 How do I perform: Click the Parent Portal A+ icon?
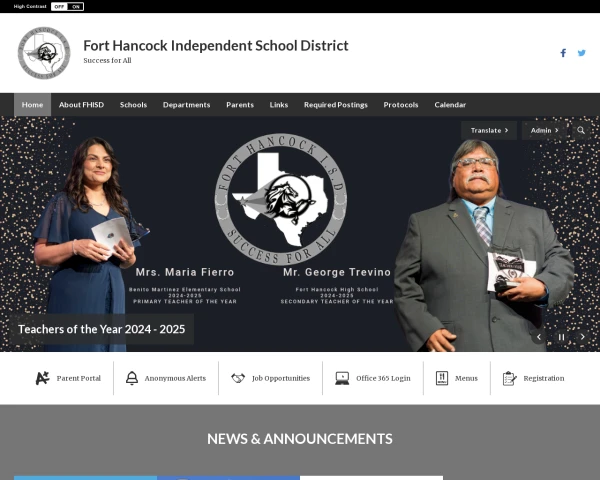(42, 378)
